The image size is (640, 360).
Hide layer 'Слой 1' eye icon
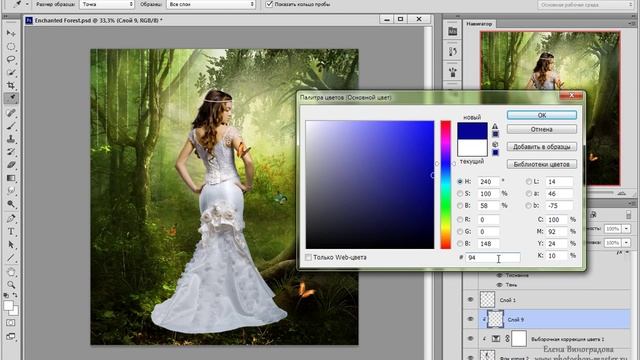pyautogui.click(x=470, y=300)
